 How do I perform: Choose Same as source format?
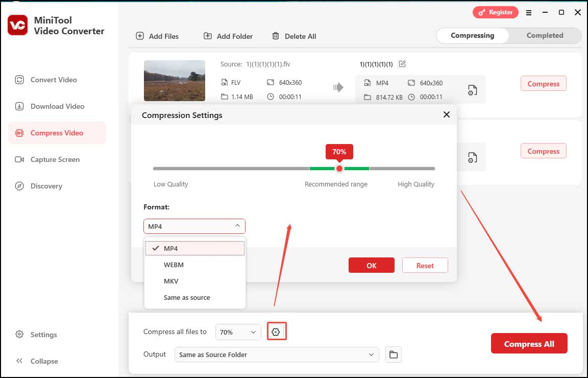coord(194,297)
